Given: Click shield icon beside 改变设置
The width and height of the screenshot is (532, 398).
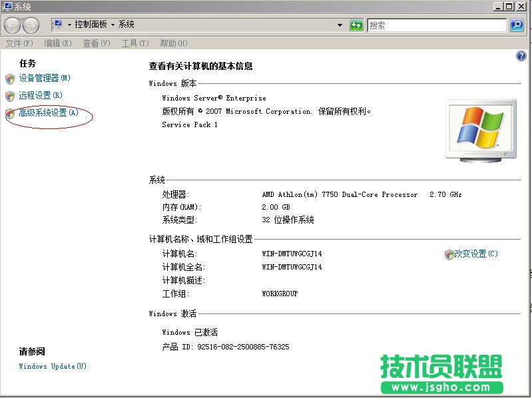Looking at the screenshot, I should [449, 254].
